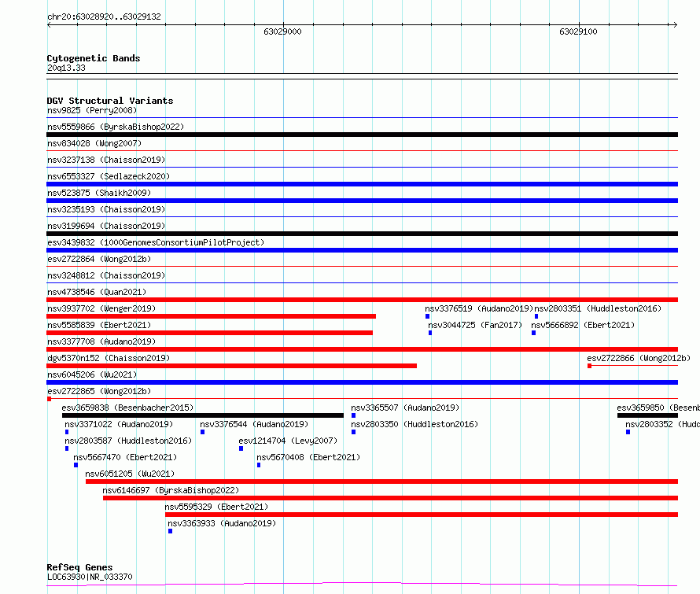Click dgv5370n152 (Chaisson2019) label
700x594 pixels.
109,358
